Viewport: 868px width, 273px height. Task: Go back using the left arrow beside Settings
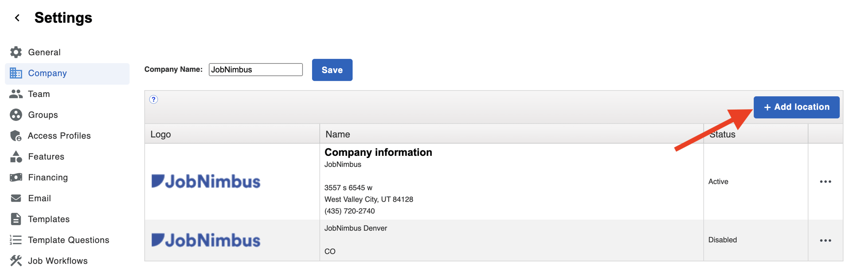click(17, 18)
